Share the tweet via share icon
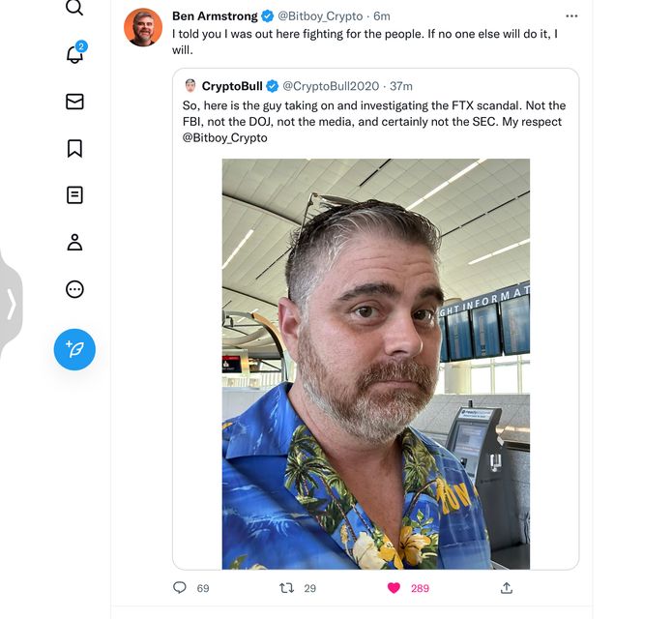This screenshot has height=619, width=672. pyautogui.click(x=506, y=587)
